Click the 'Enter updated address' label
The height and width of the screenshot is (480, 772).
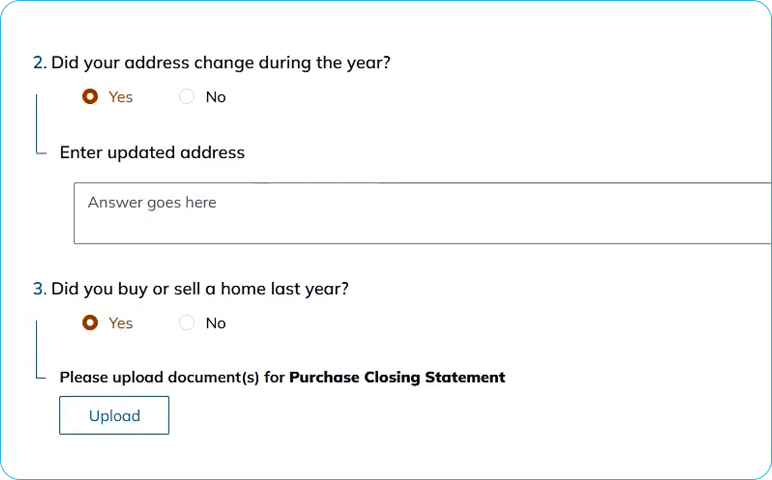tap(152, 153)
